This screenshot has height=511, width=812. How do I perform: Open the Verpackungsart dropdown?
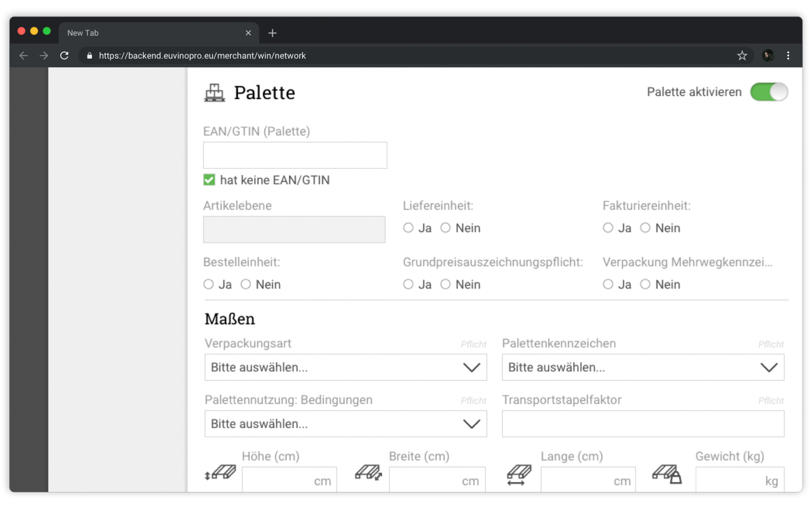346,368
